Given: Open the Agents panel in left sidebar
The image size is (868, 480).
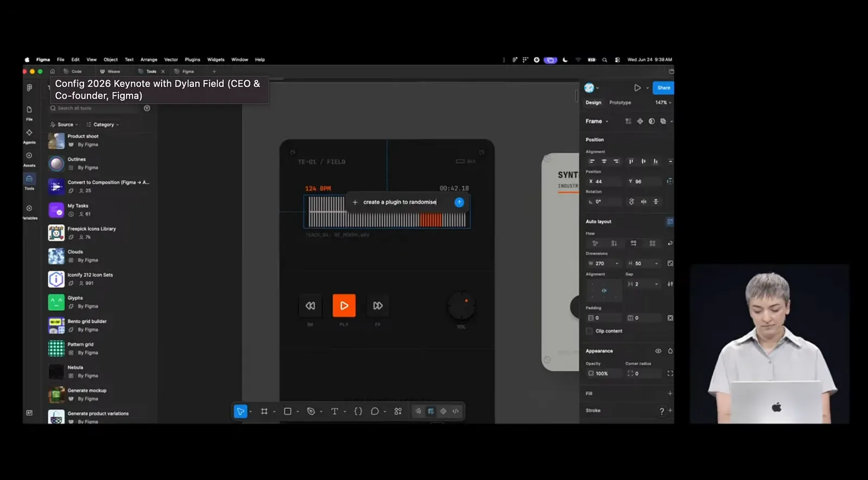Looking at the screenshot, I should [29, 135].
